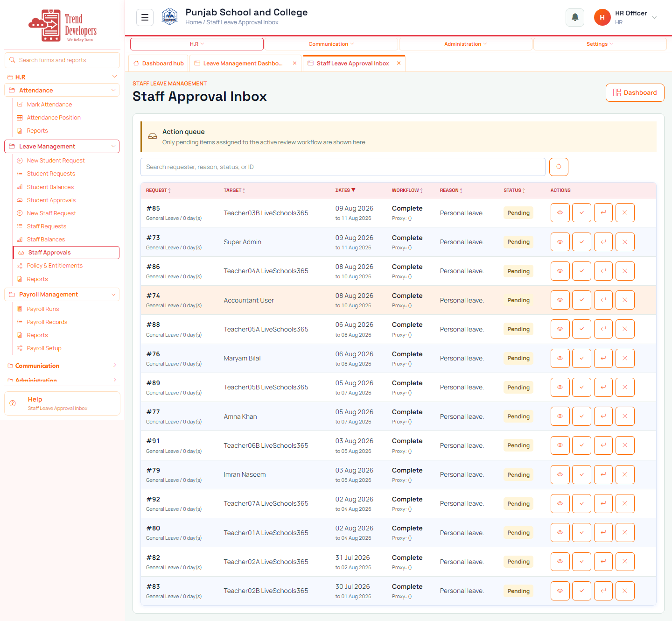Viewport: 672px width, 621px height.
Task: View request #82 Teacher02A details
Action: pos(560,562)
